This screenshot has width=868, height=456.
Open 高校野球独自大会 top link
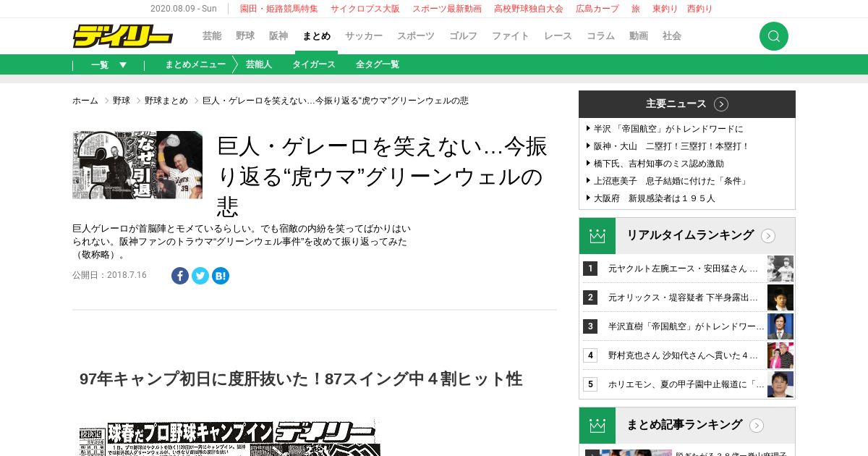pos(529,9)
